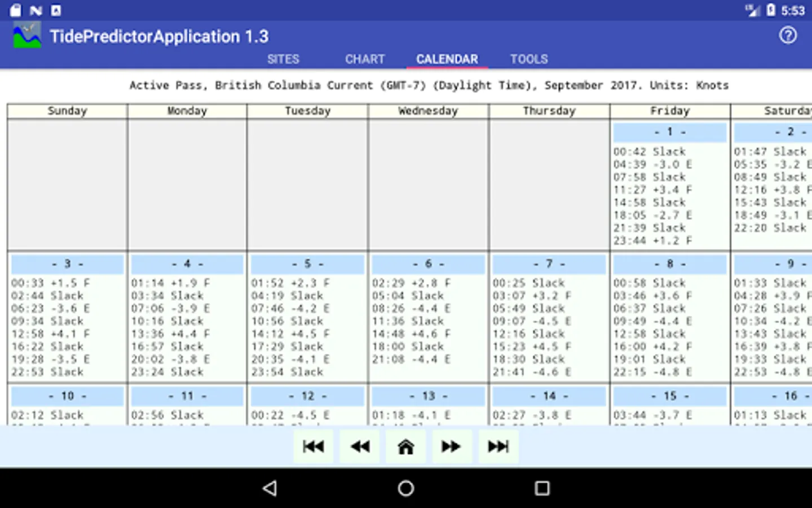Switch to the SITES tab
Viewport: 812px width, 508px height.
tap(283, 59)
